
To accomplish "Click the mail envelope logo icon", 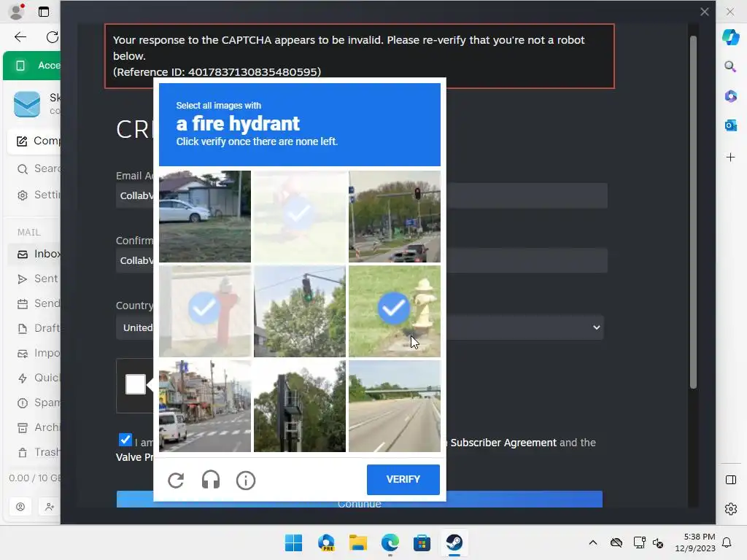I will click(27, 104).
